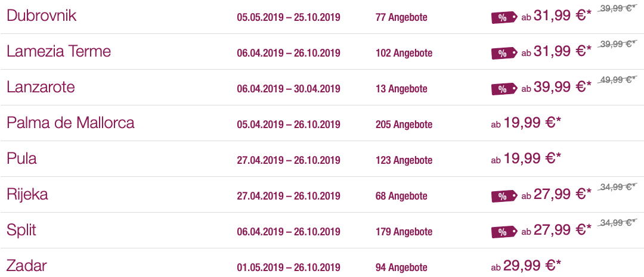Image resolution: width=644 pixels, height=277 pixels.
Task: Open Palma de Mallorca flights
Action: (70, 123)
